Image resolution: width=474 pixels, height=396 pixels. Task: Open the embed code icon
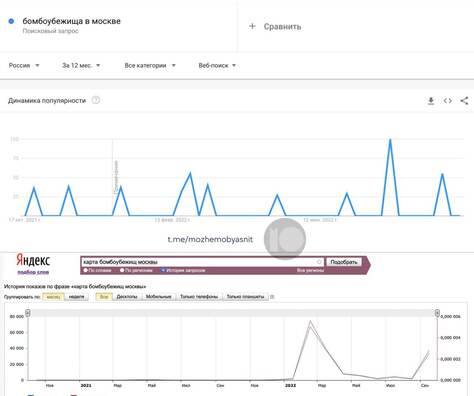click(x=448, y=101)
